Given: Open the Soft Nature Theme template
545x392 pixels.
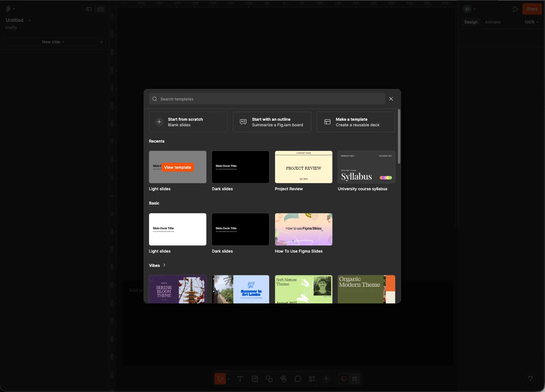Looking at the screenshot, I should click(x=304, y=289).
